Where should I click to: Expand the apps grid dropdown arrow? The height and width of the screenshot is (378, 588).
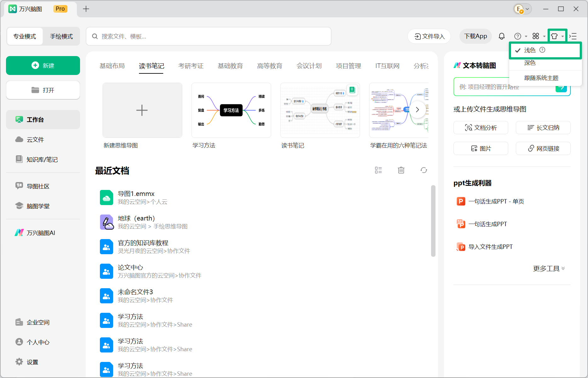[544, 37]
